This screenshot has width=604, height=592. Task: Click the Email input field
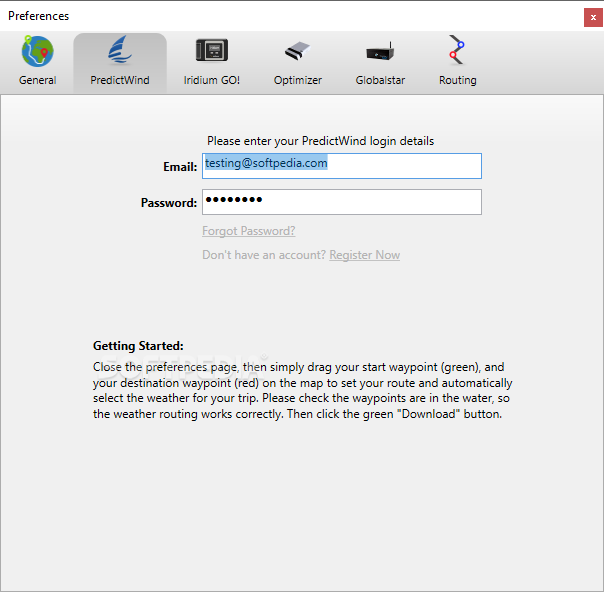pos(342,166)
